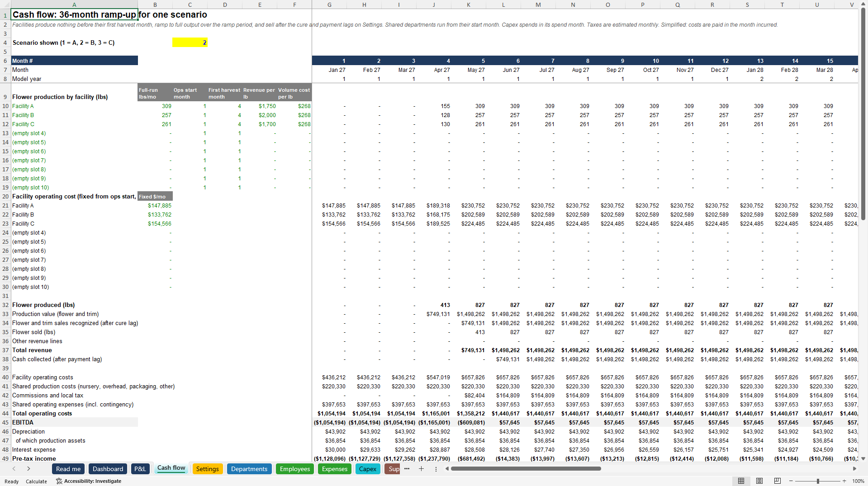Switch to Page Layout view
This screenshot has width=868, height=486.
[759, 481]
